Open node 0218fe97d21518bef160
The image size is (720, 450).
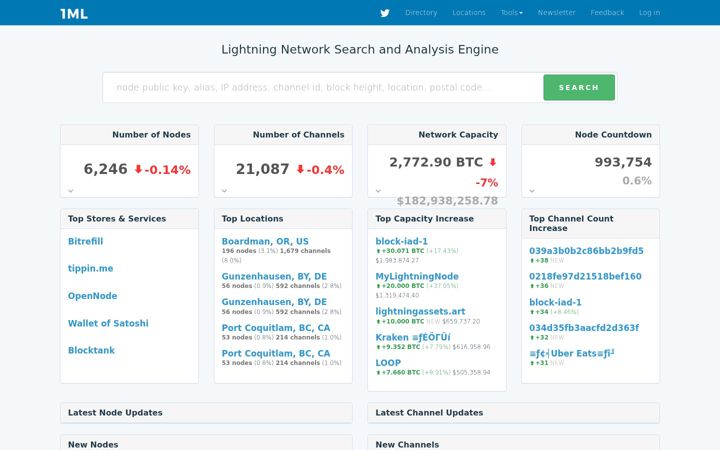click(585, 276)
